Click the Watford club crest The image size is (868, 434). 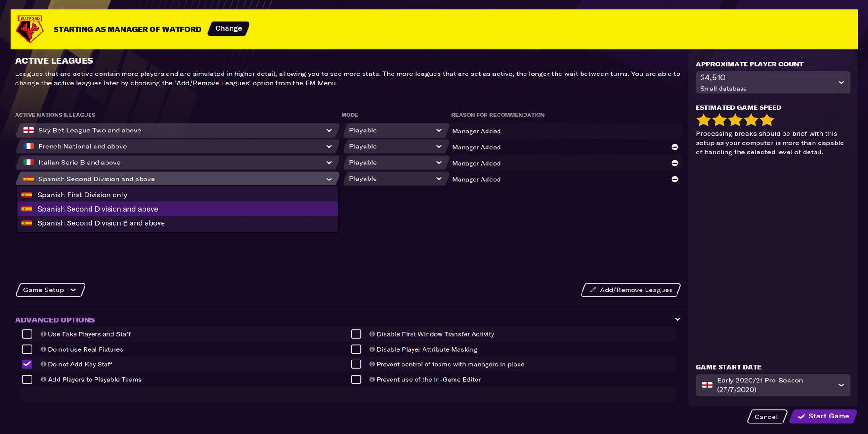click(x=29, y=28)
